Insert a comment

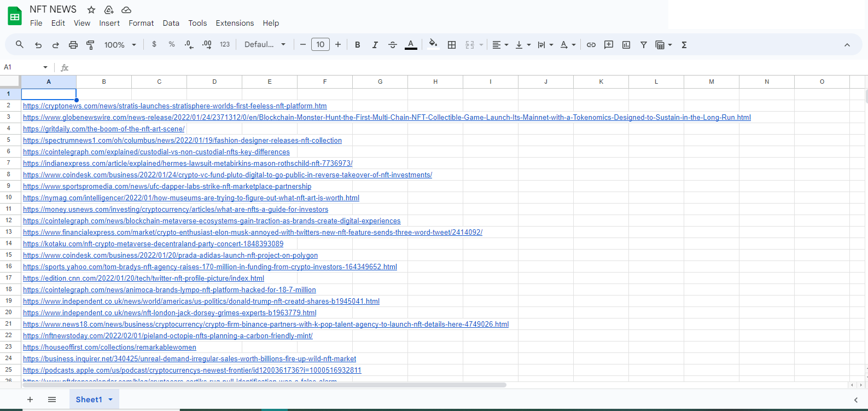pyautogui.click(x=609, y=45)
